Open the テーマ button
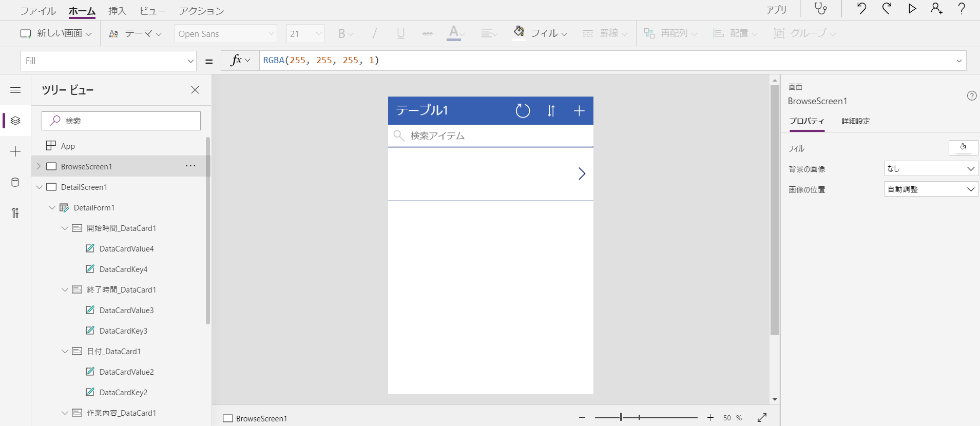 coord(136,34)
